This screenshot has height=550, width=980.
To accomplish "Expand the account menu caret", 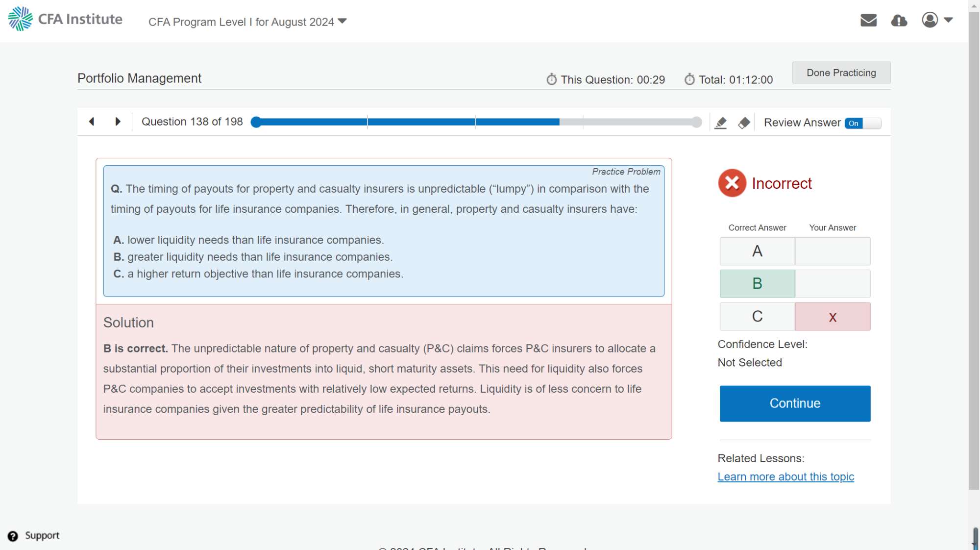I will click(948, 20).
